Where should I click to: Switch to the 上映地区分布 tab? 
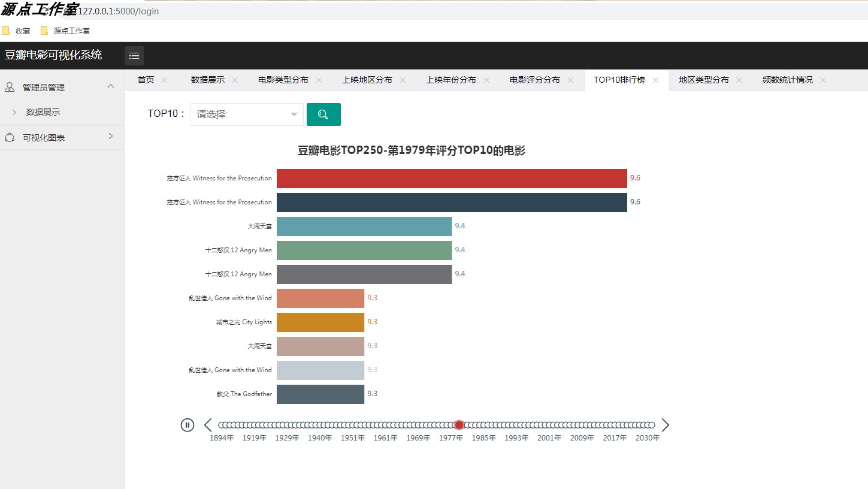(x=367, y=80)
